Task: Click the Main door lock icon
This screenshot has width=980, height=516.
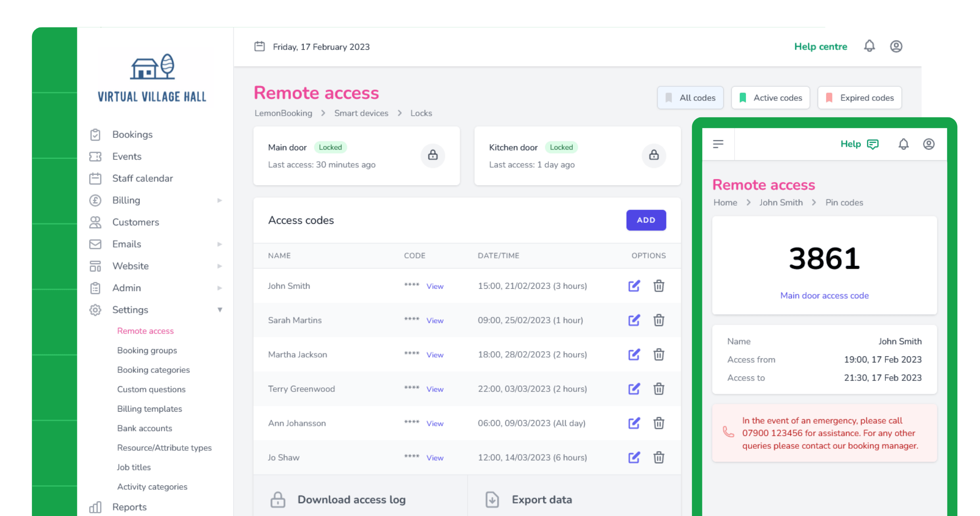Action: tap(433, 156)
